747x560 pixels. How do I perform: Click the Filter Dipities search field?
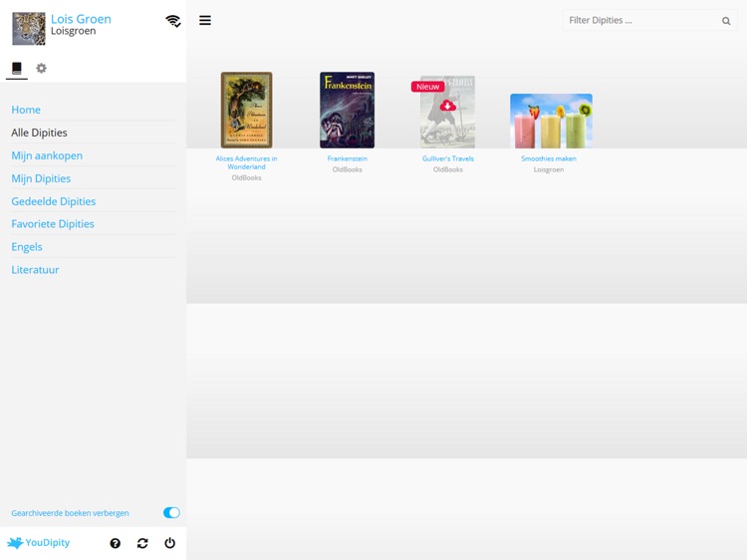pos(649,21)
